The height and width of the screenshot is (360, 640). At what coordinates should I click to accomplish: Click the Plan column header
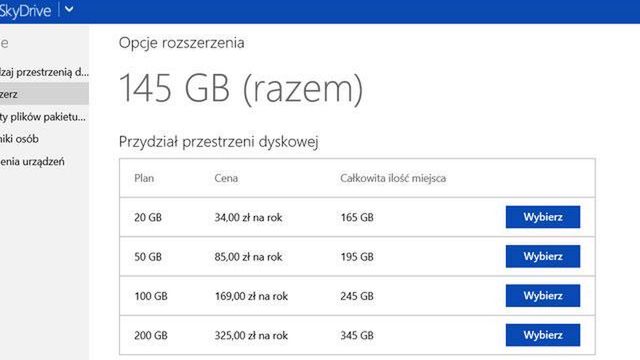(144, 178)
